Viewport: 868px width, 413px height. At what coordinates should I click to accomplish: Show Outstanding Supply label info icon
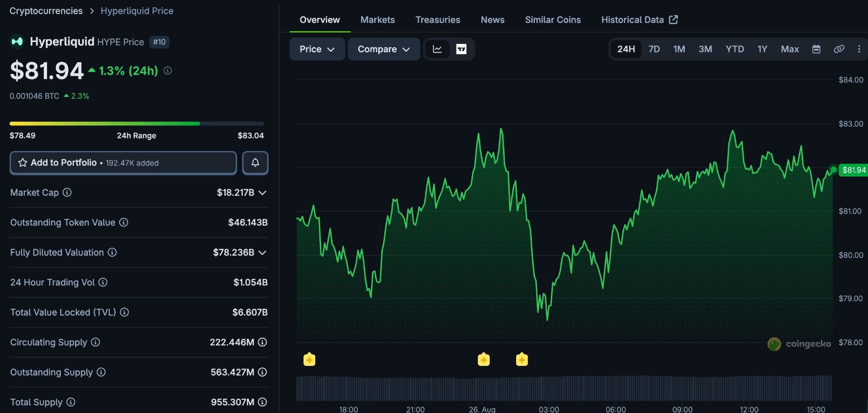coord(101,372)
